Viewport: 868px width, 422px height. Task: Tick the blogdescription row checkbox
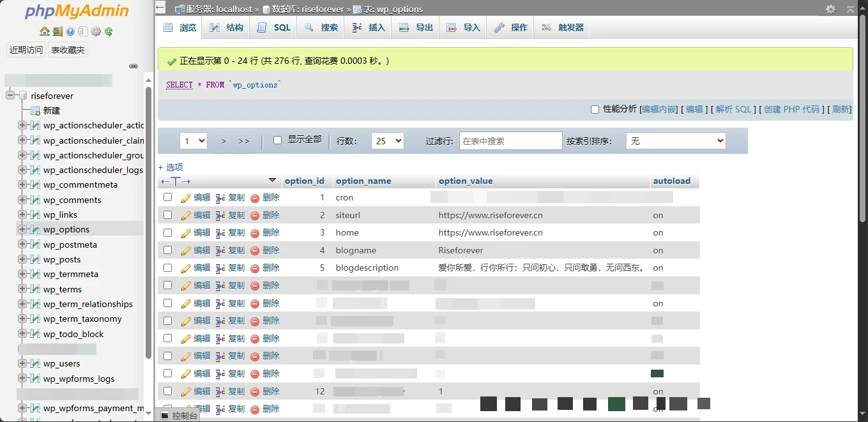click(167, 268)
